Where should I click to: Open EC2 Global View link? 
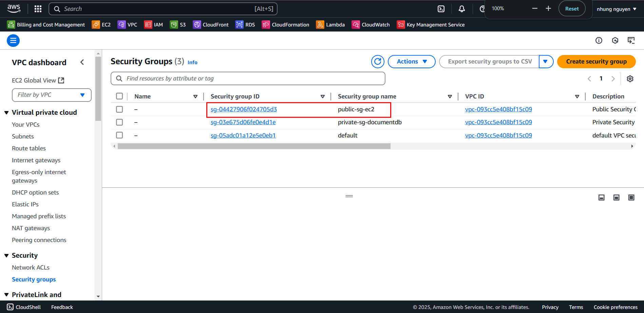click(x=38, y=80)
